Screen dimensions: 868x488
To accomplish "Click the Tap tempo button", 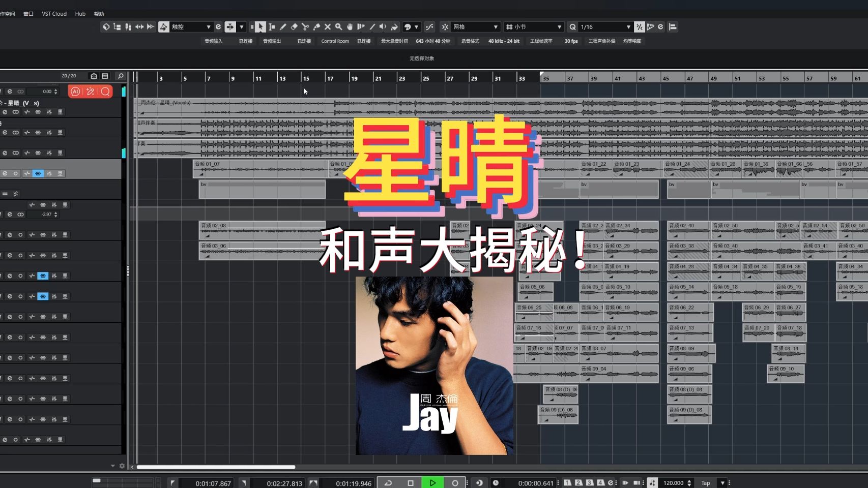I will pos(706,483).
